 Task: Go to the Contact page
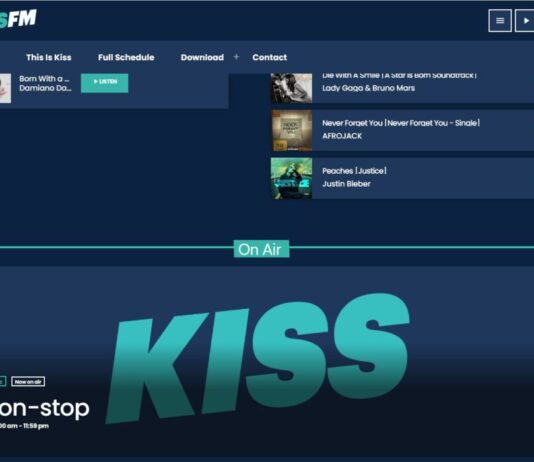[x=270, y=57]
